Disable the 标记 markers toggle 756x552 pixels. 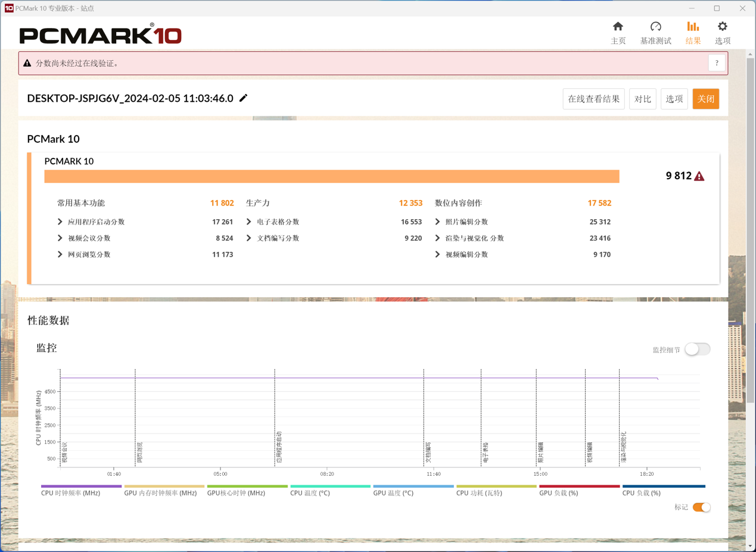(701, 507)
